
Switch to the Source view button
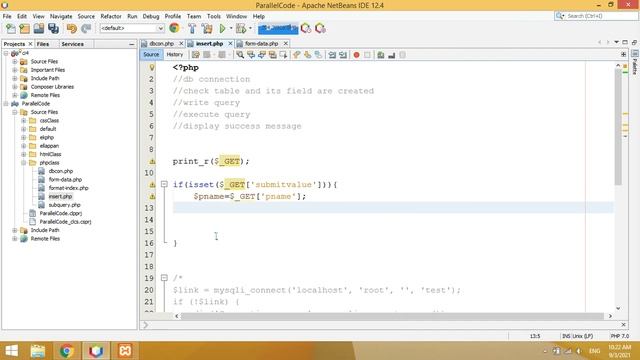(x=151, y=54)
